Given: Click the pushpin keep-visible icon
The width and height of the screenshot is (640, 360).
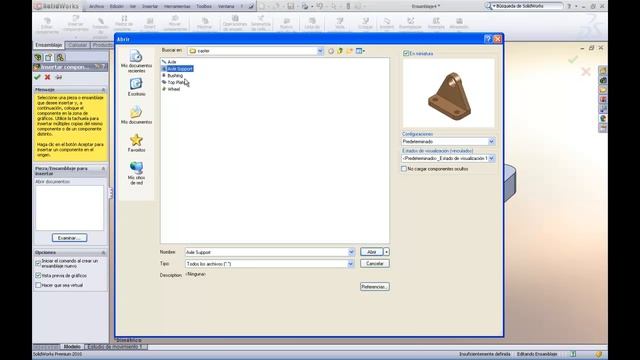Looking at the screenshot, I should pos(59,77).
